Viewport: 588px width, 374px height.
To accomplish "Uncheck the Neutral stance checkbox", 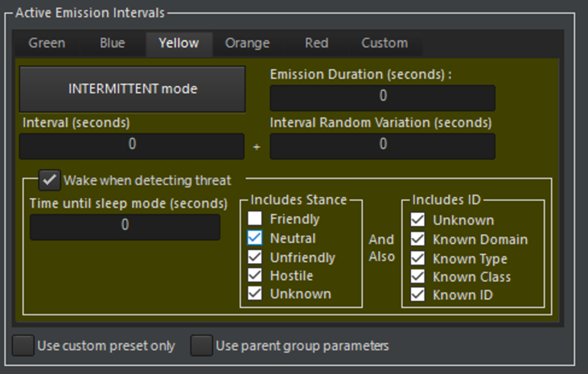I will click(x=255, y=238).
